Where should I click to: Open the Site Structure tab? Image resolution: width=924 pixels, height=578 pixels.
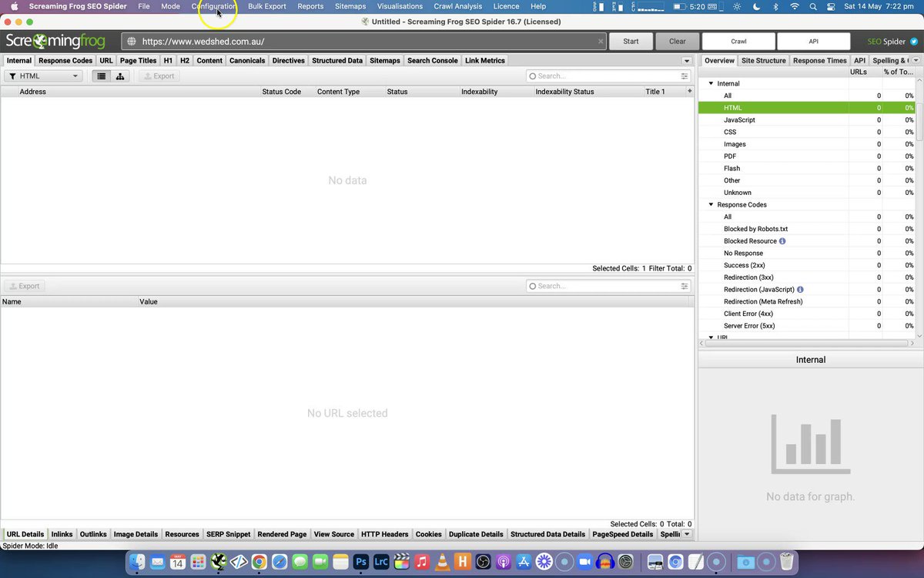pyautogui.click(x=764, y=61)
